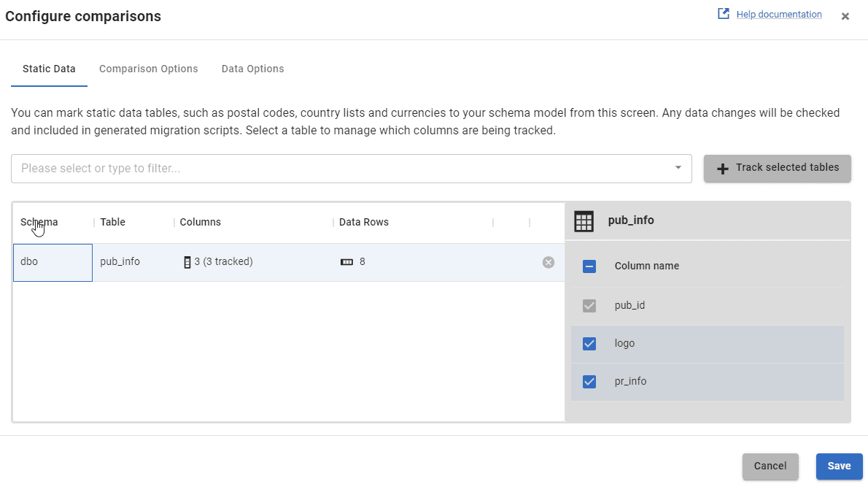Uncheck the pr_info column checkbox

point(589,382)
